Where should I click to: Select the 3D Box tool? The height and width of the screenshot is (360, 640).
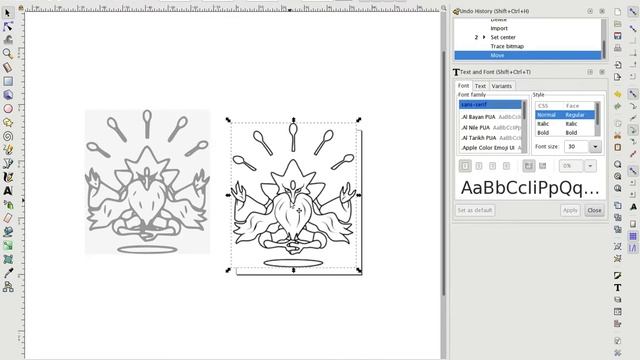[x=8, y=95]
